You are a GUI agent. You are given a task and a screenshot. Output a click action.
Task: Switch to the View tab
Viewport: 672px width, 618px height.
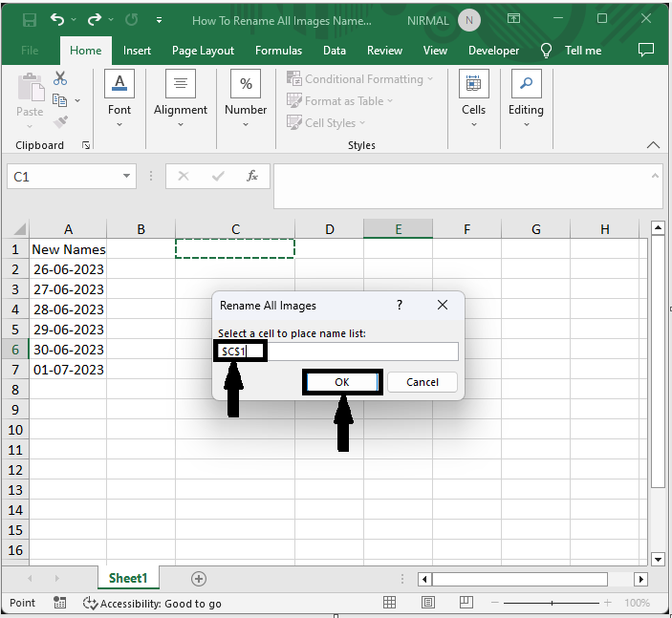click(435, 51)
